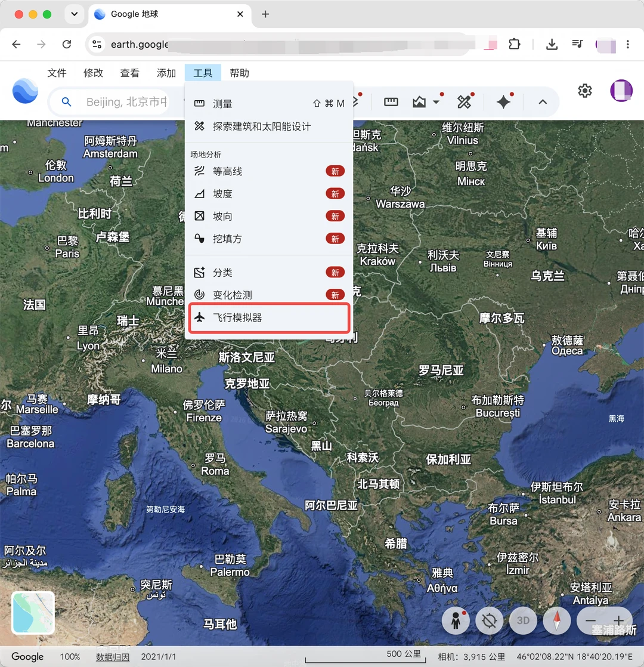This screenshot has width=644, height=667.
Task: Click the terrain analysis toolbar icon
Action: point(419,101)
